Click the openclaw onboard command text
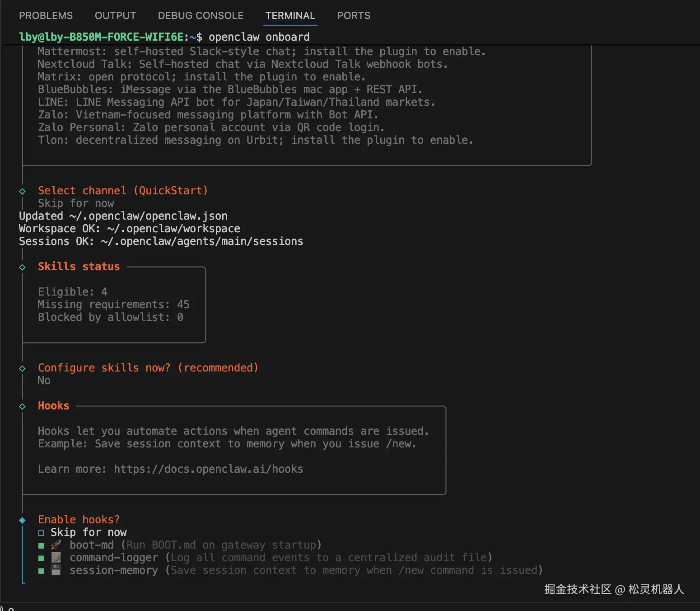The width and height of the screenshot is (700, 611). 259,37
